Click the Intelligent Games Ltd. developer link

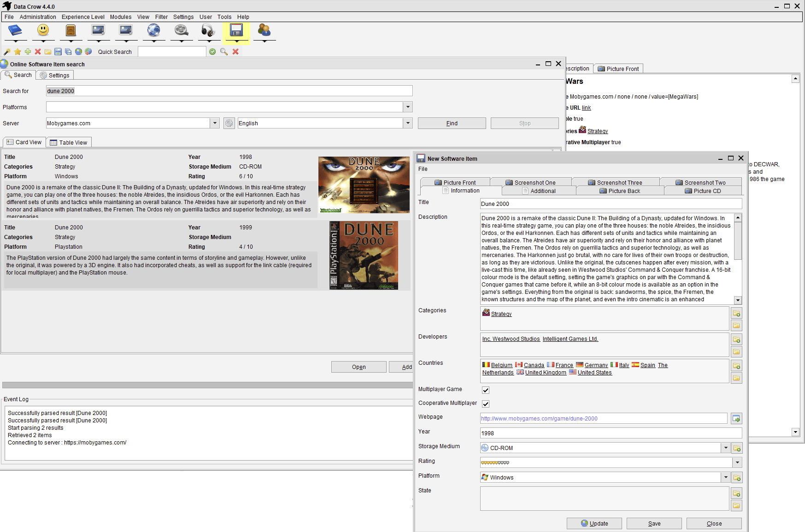[570, 339]
